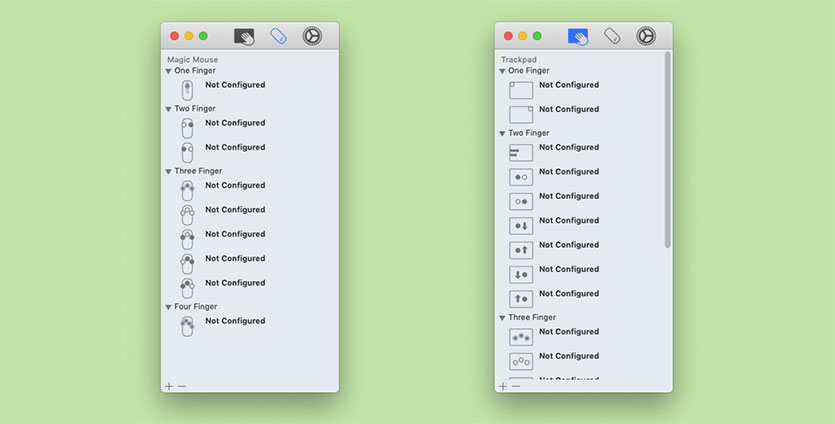Switch to Trackpad tab in Magic Mouse window
Viewport: 835px width, 424px height.
pyautogui.click(x=245, y=36)
